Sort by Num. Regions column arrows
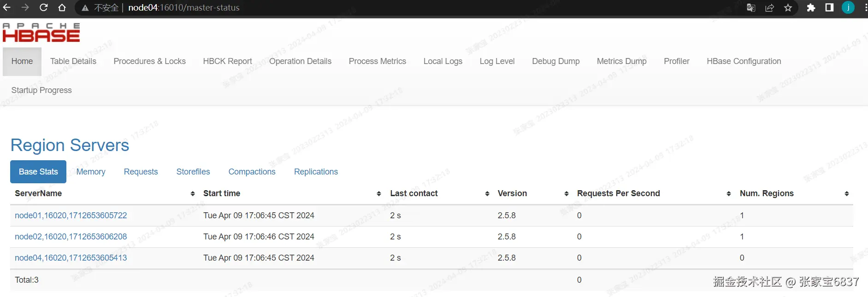Image resolution: width=868 pixels, height=297 pixels. click(x=847, y=194)
